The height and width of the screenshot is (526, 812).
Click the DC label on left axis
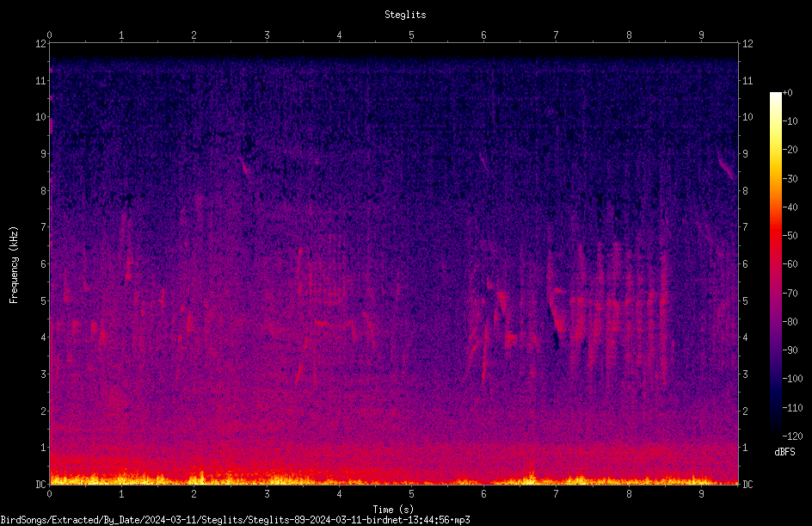tap(40, 484)
